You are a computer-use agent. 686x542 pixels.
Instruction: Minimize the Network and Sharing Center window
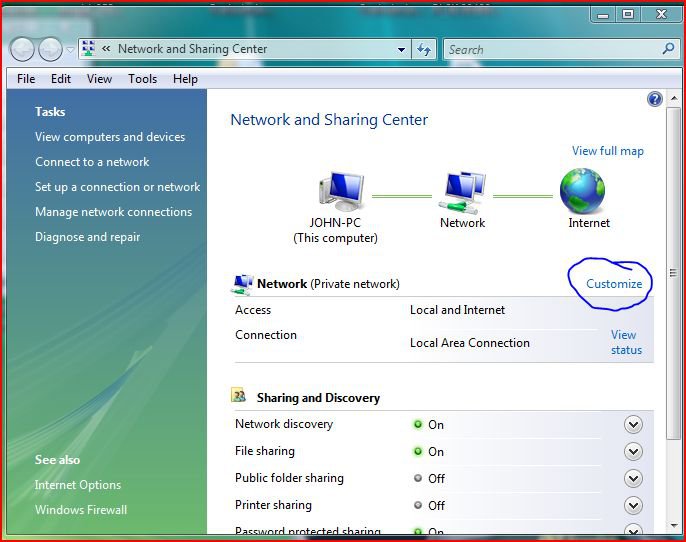603,14
